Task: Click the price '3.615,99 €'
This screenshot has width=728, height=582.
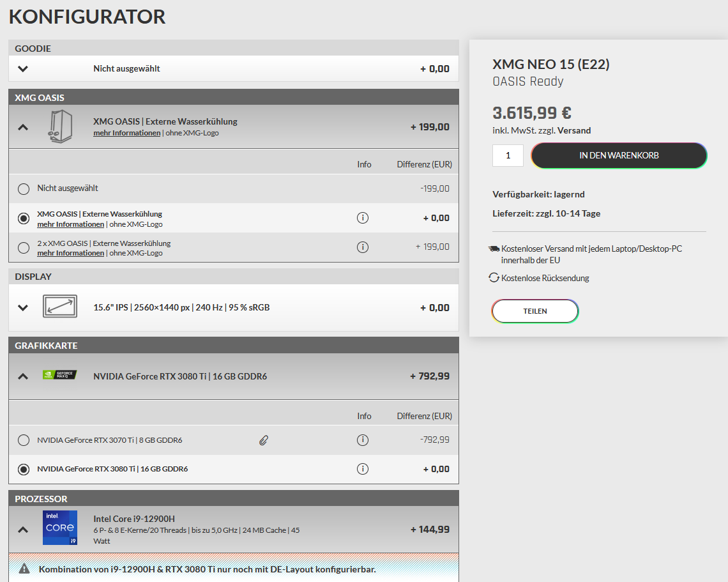Action: click(531, 113)
